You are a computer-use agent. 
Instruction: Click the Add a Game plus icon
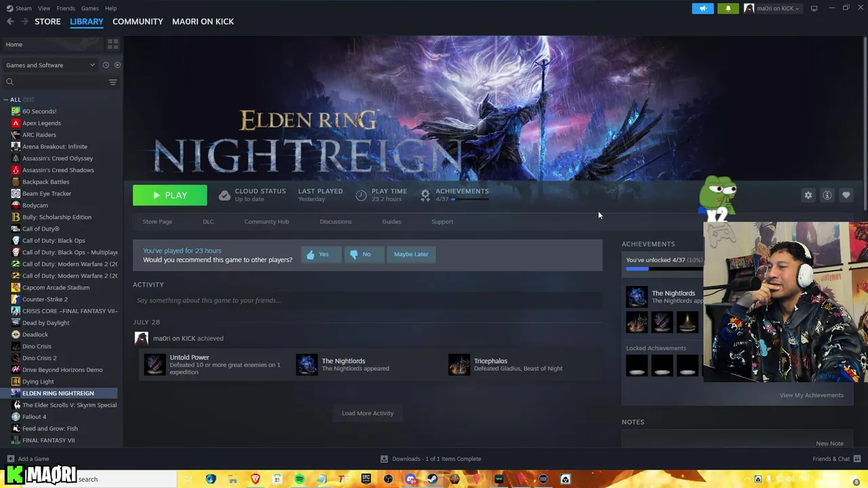(10, 459)
